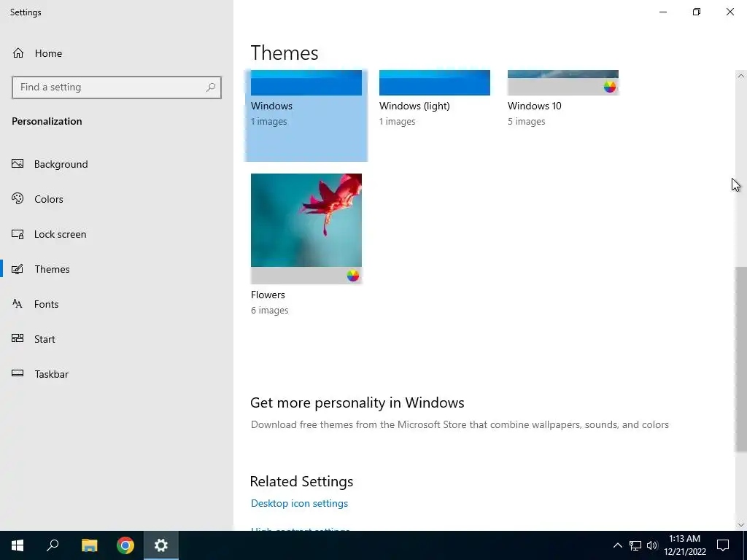This screenshot has width=747, height=560.
Task: Click the Fonts icon in sidebar
Action: click(18, 304)
